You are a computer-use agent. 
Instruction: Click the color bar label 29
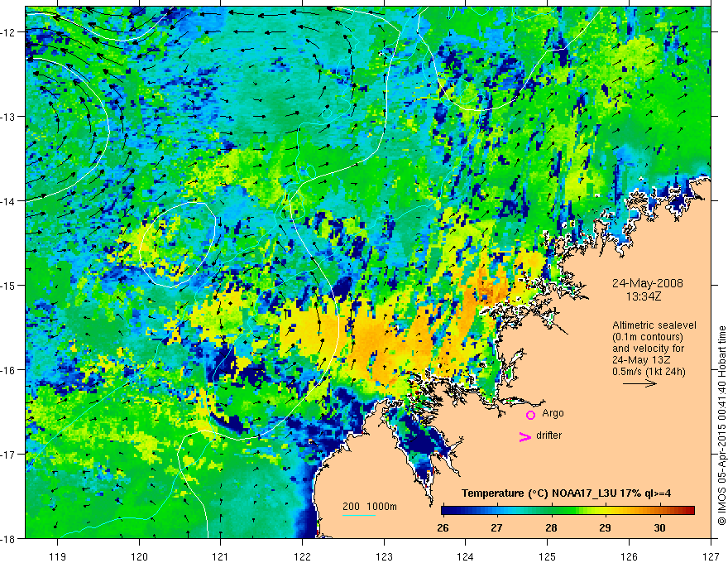click(605, 528)
